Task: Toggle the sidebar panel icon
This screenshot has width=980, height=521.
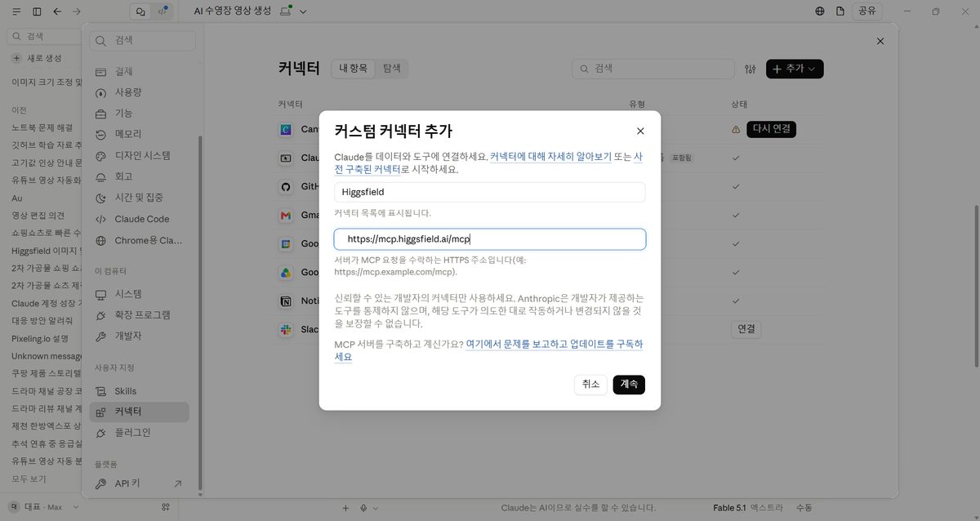Action: (37, 11)
